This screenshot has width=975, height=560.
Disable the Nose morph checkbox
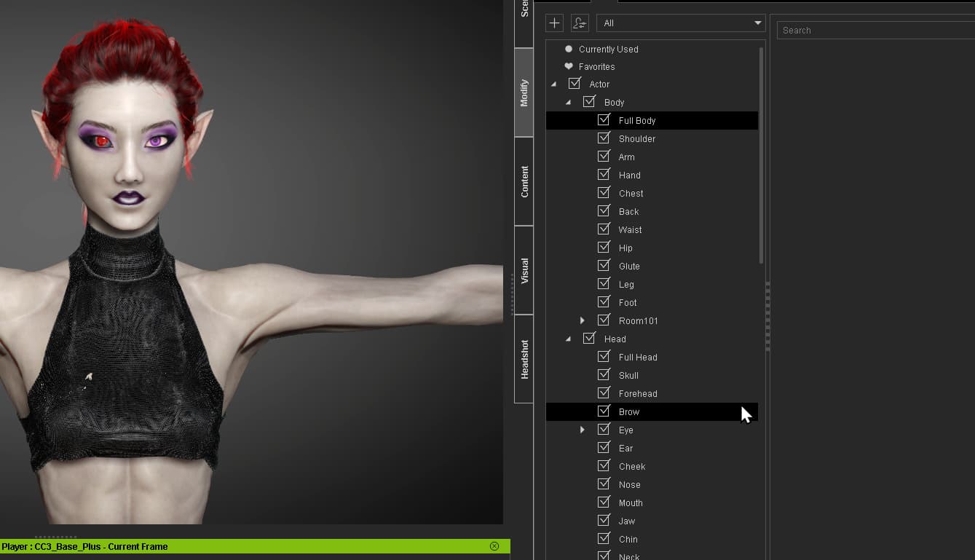(604, 484)
